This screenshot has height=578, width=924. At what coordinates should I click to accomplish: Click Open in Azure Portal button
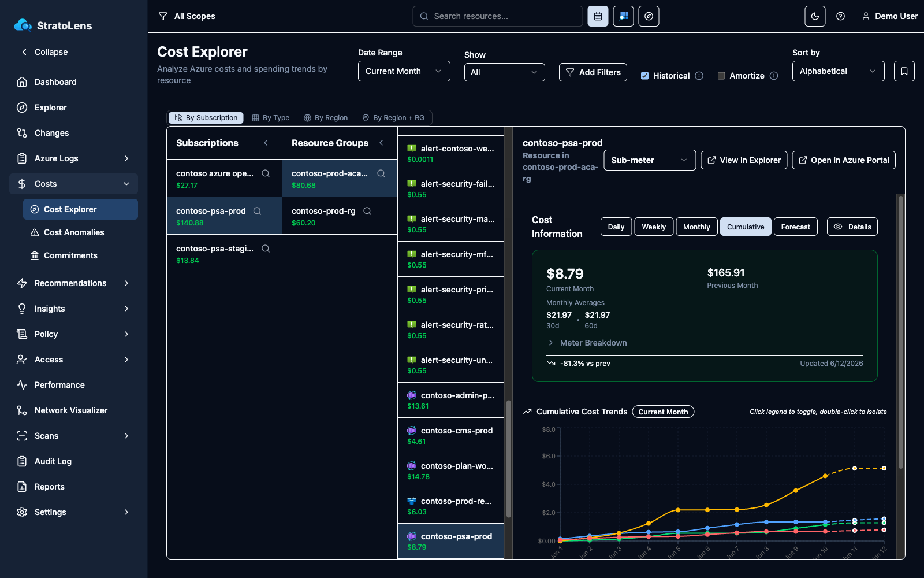pyautogui.click(x=844, y=160)
